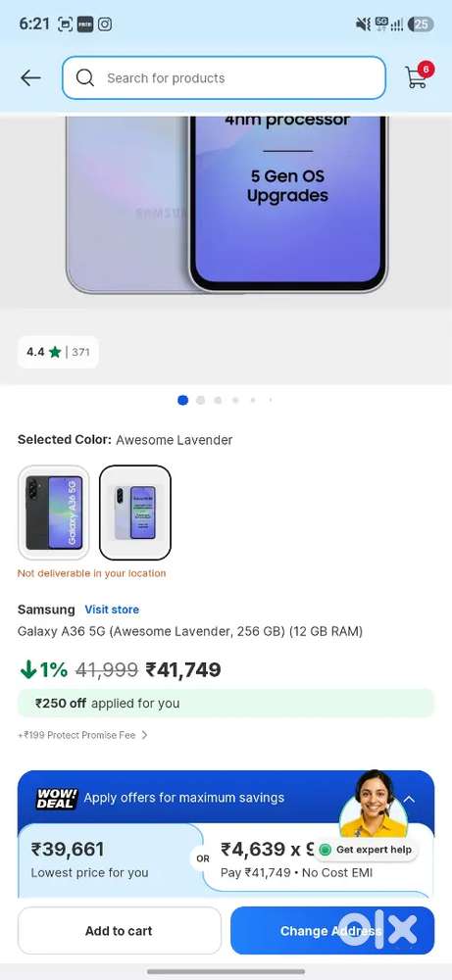Go to the first image carousel dot

pyautogui.click(x=182, y=400)
